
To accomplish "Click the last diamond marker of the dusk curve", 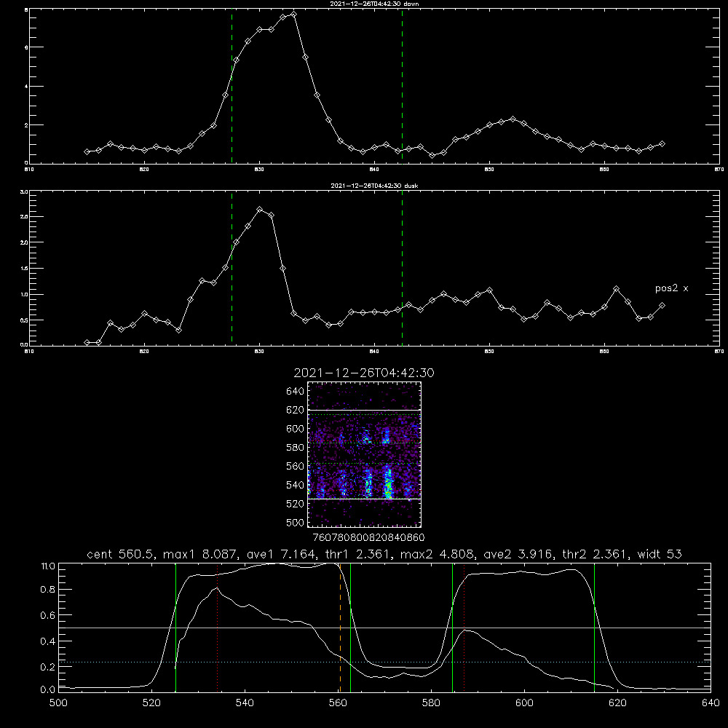I will pyautogui.click(x=662, y=306).
